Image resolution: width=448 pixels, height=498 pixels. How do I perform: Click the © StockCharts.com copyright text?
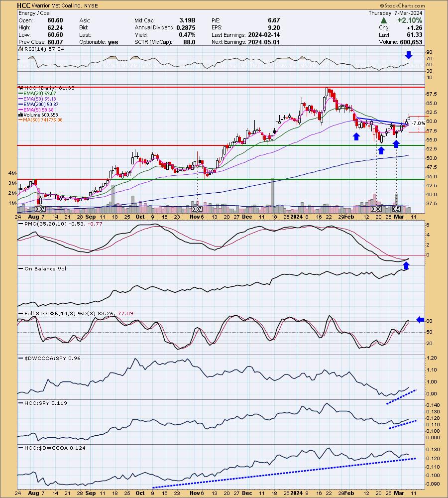402,5
